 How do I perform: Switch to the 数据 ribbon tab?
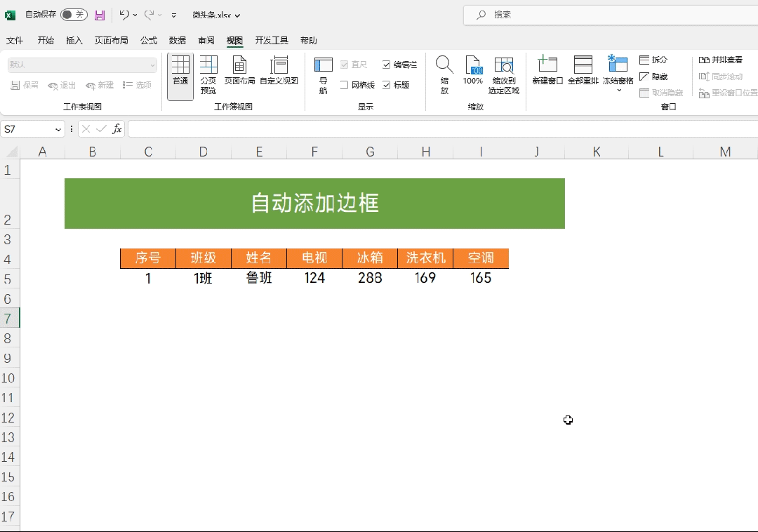click(178, 41)
